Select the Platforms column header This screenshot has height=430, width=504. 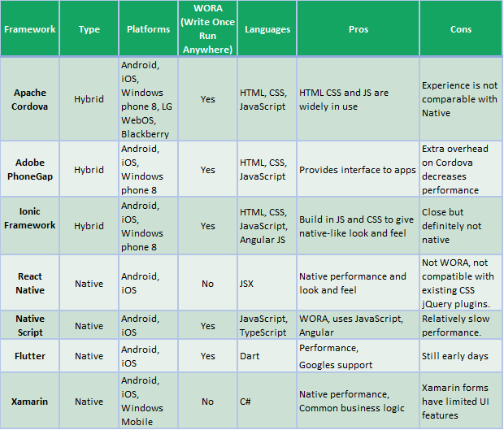148,29
